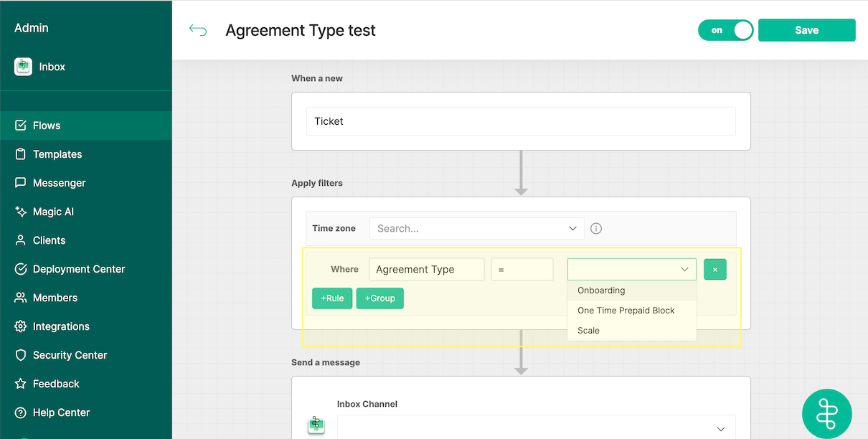The height and width of the screenshot is (439, 868).
Task: Open the Inbox Channel dropdown
Action: [x=720, y=428]
